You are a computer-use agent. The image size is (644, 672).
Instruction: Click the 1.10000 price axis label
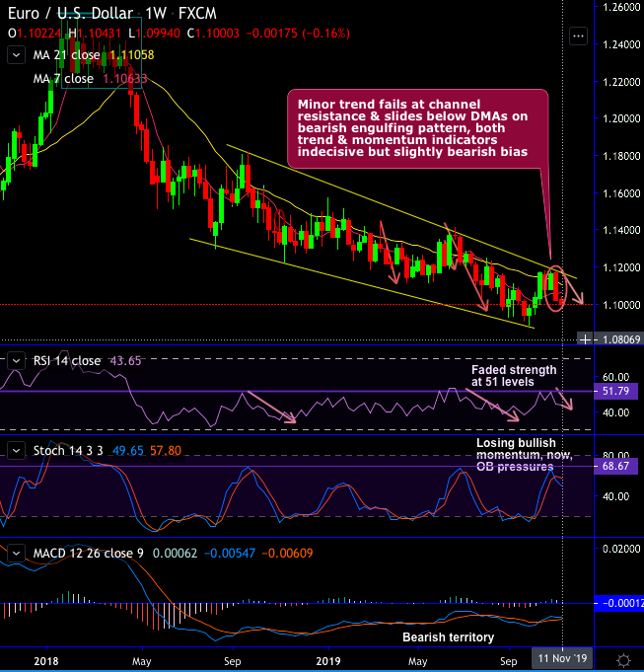[x=621, y=305]
